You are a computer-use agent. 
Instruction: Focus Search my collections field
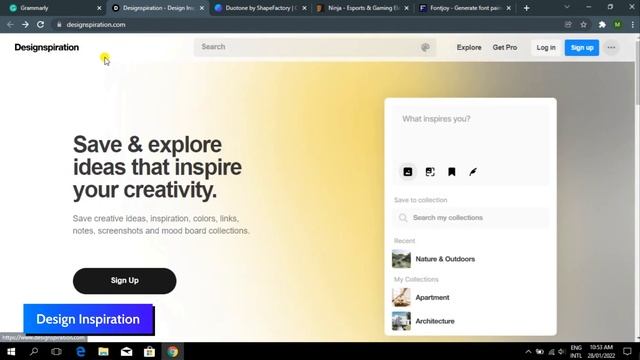click(471, 218)
